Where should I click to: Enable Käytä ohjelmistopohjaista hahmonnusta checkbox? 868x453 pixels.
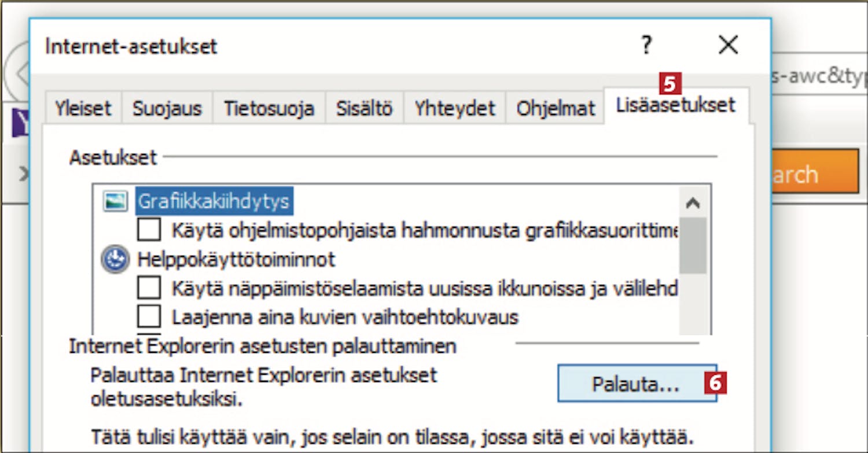coord(149,230)
